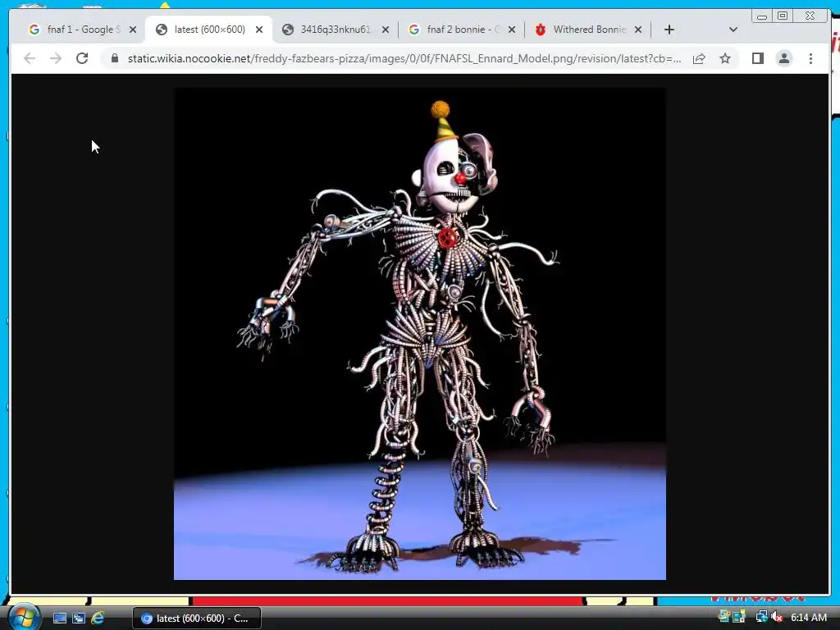The image size is (840, 630).
Task: Click Show Desktop in quick launch
Action: click(x=59, y=619)
